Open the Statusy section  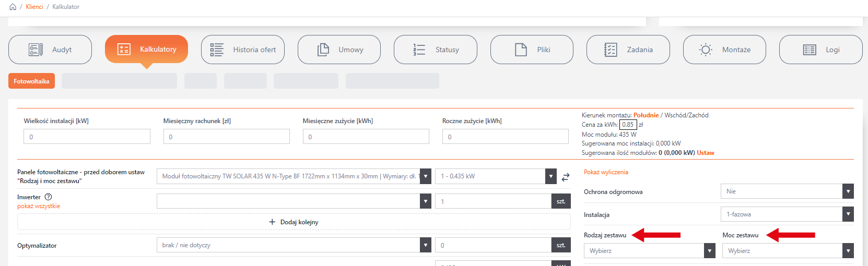(x=436, y=50)
